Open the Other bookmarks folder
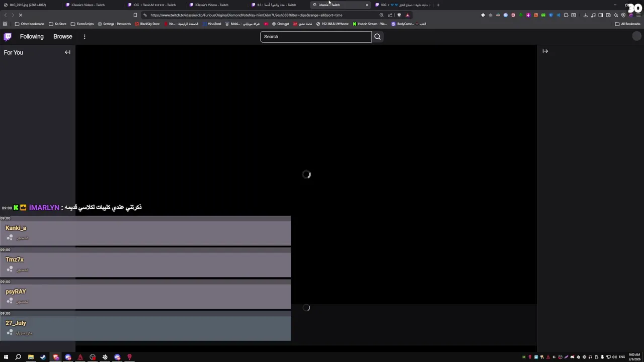This screenshot has height=362, width=644. [x=30, y=24]
